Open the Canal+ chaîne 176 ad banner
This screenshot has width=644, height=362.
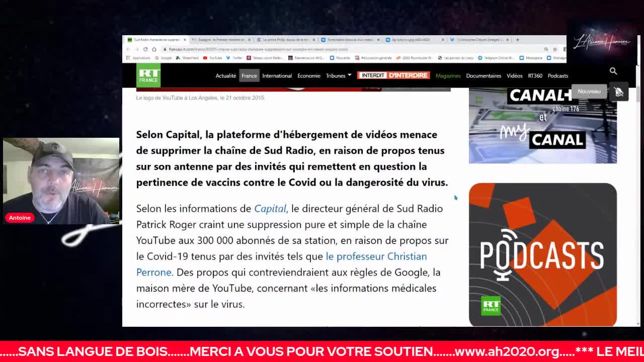click(x=543, y=126)
